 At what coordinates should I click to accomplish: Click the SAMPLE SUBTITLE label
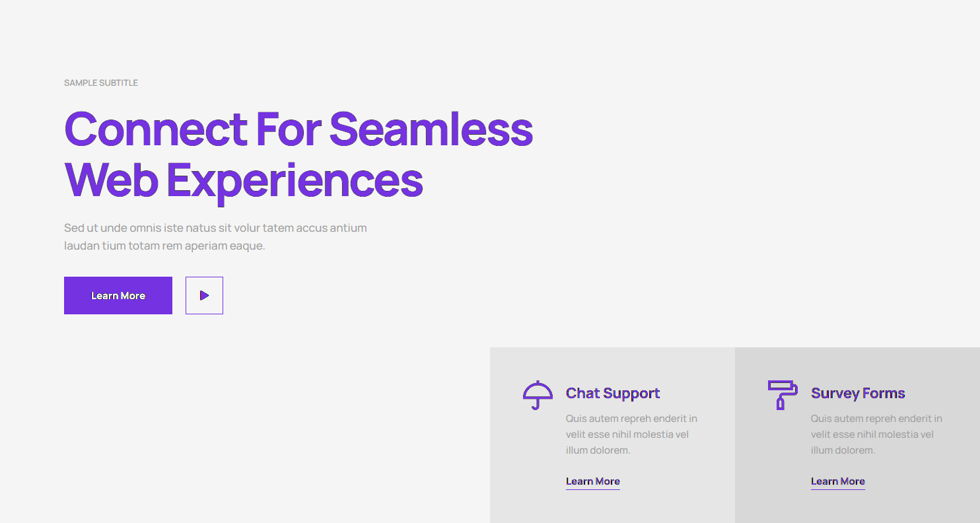click(x=101, y=83)
